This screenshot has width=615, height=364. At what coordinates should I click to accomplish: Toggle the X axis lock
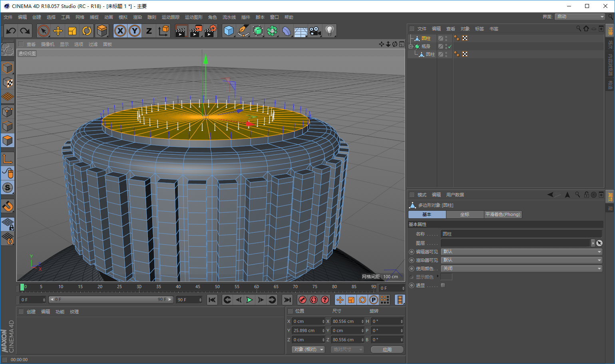[120, 31]
